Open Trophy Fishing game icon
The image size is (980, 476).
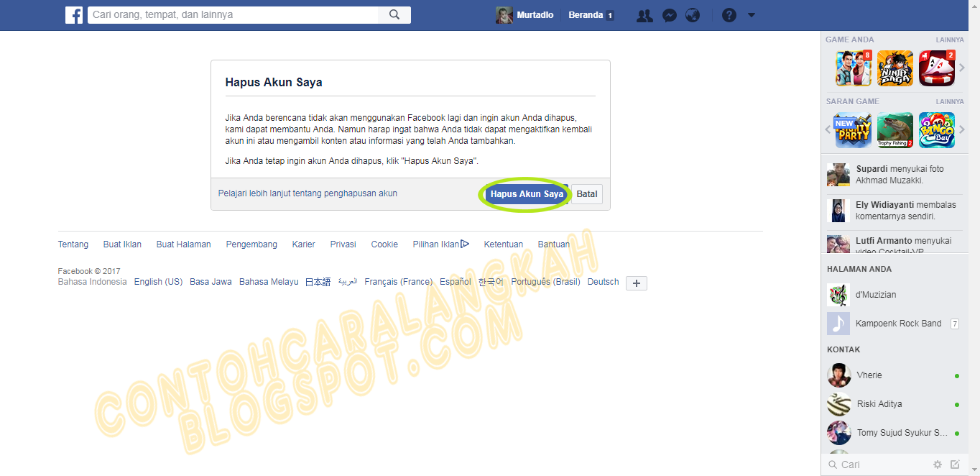895,130
